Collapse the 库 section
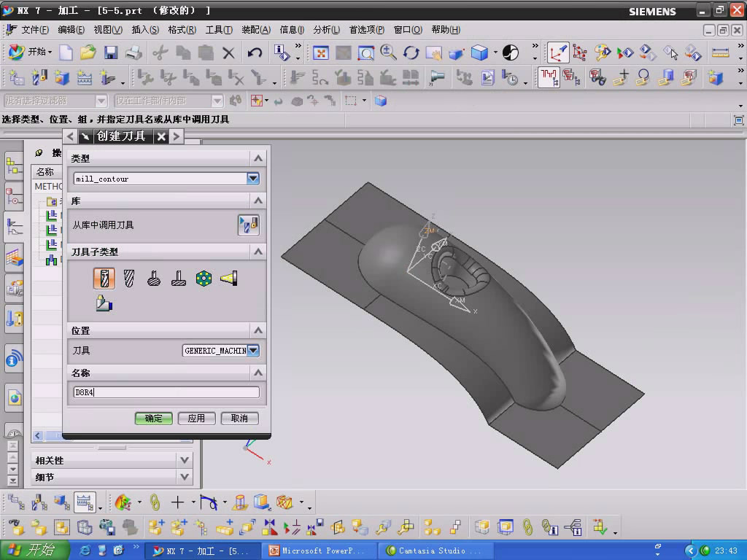Viewport: 747px width, 560px height. [x=258, y=201]
